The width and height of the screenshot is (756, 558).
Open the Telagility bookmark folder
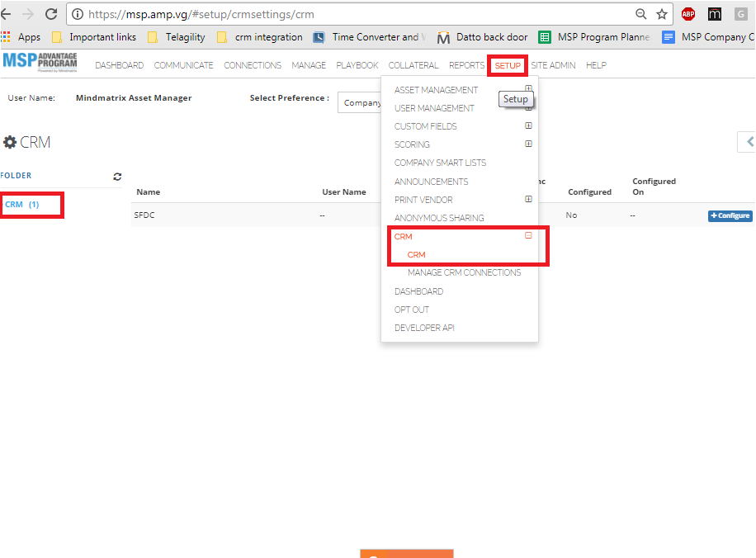click(177, 36)
